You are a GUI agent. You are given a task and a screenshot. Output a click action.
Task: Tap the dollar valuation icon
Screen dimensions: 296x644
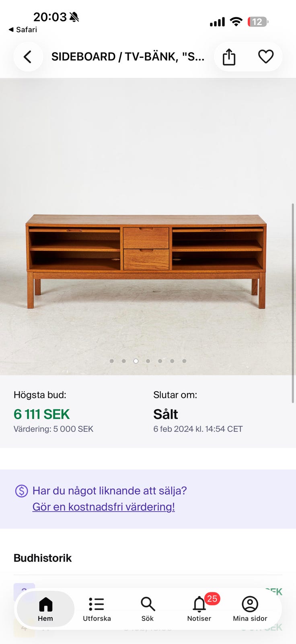[x=21, y=491]
